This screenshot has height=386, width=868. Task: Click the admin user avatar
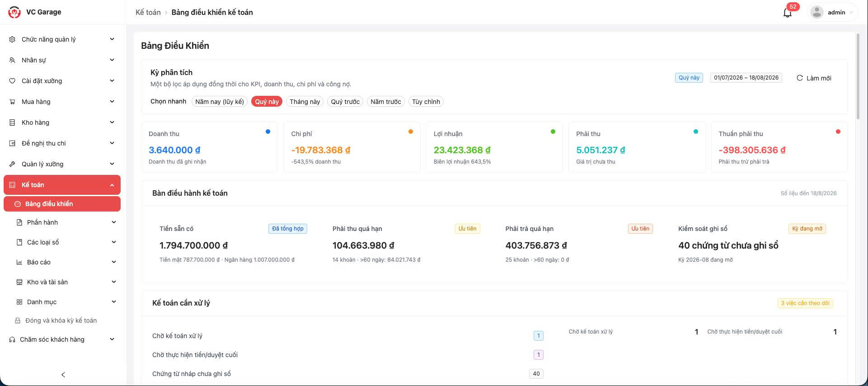816,12
